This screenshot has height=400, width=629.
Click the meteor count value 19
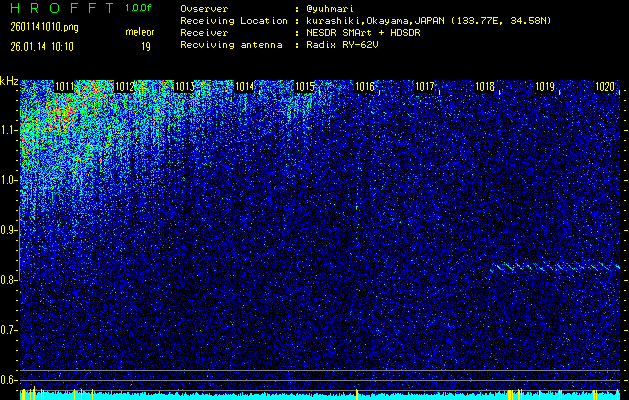tap(145, 46)
